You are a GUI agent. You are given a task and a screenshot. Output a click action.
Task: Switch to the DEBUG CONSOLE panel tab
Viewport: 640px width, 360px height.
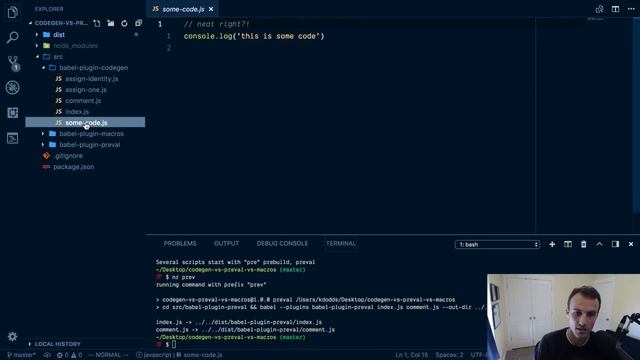coord(282,243)
